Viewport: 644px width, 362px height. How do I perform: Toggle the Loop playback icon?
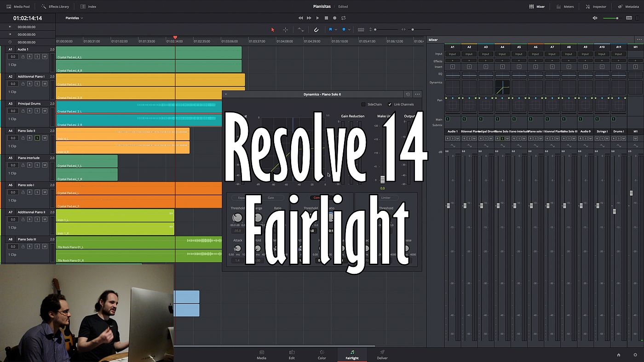tap(344, 18)
